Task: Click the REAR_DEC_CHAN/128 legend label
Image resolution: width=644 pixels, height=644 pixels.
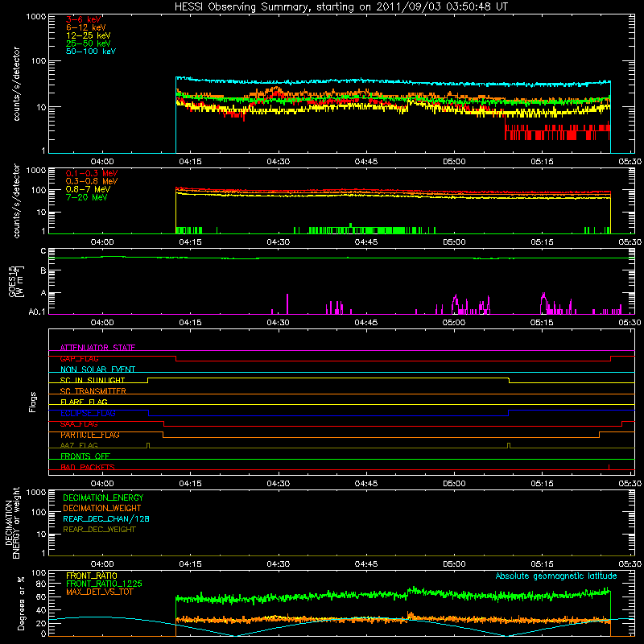Action: [106, 518]
